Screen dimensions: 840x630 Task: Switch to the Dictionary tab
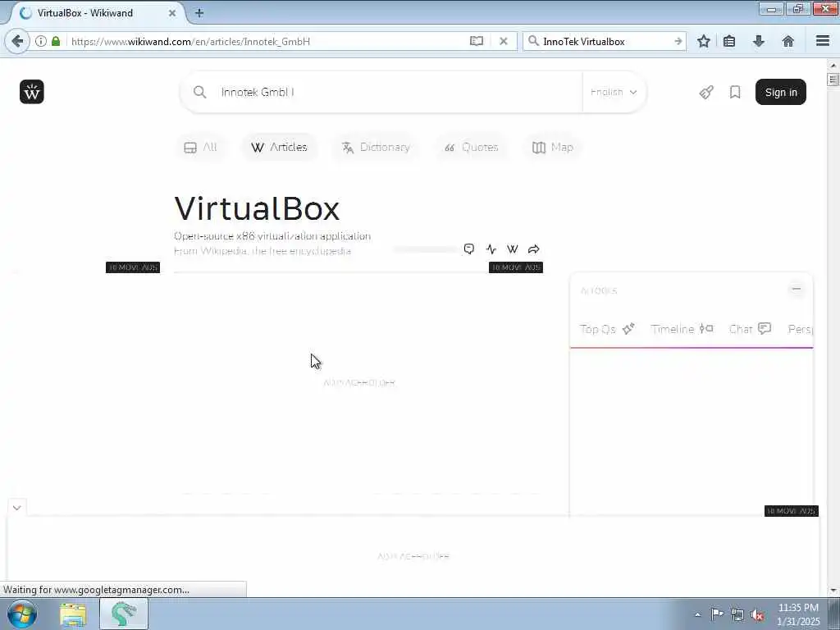[376, 148]
